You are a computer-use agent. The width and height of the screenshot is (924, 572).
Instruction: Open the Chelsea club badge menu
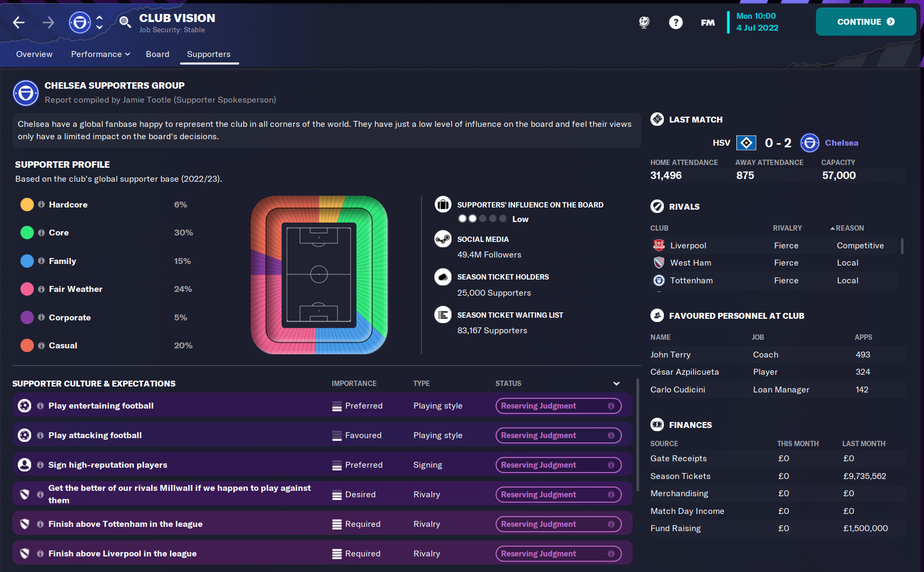(x=80, y=22)
